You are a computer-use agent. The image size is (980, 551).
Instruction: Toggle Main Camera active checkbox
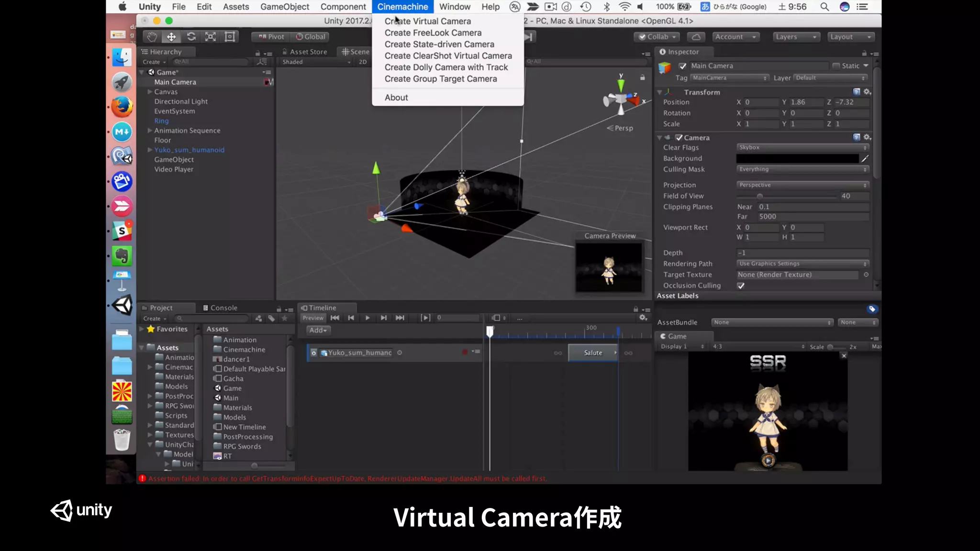coord(683,66)
